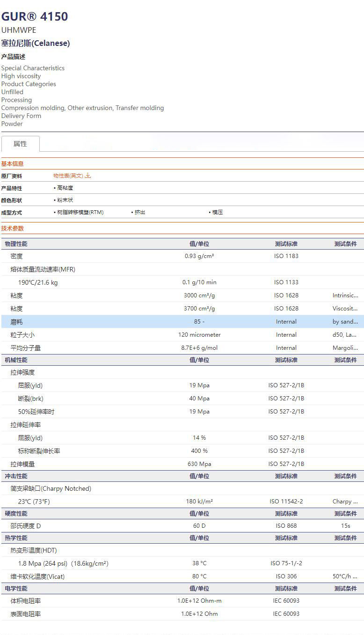The width and height of the screenshot is (364, 635).
Task: Select the 85 - abrasion value
Action: click(199, 322)
